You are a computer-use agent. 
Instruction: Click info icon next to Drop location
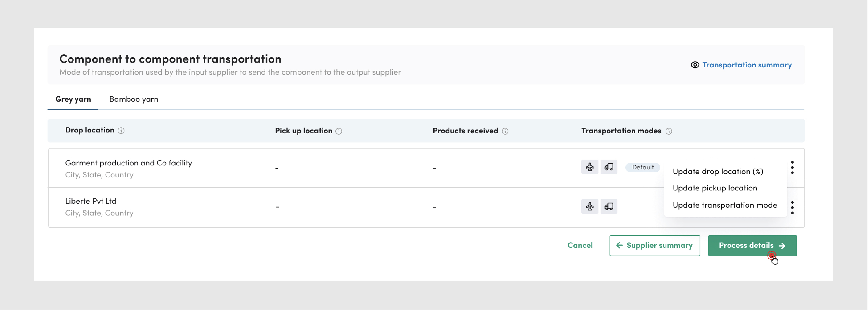[121, 131]
